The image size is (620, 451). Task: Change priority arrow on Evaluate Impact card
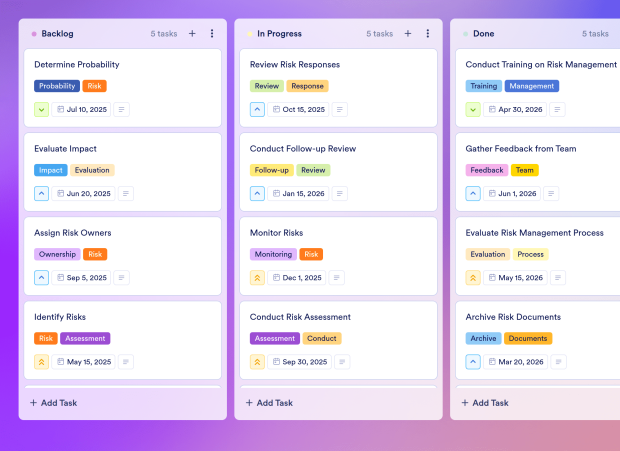pyautogui.click(x=42, y=194)
